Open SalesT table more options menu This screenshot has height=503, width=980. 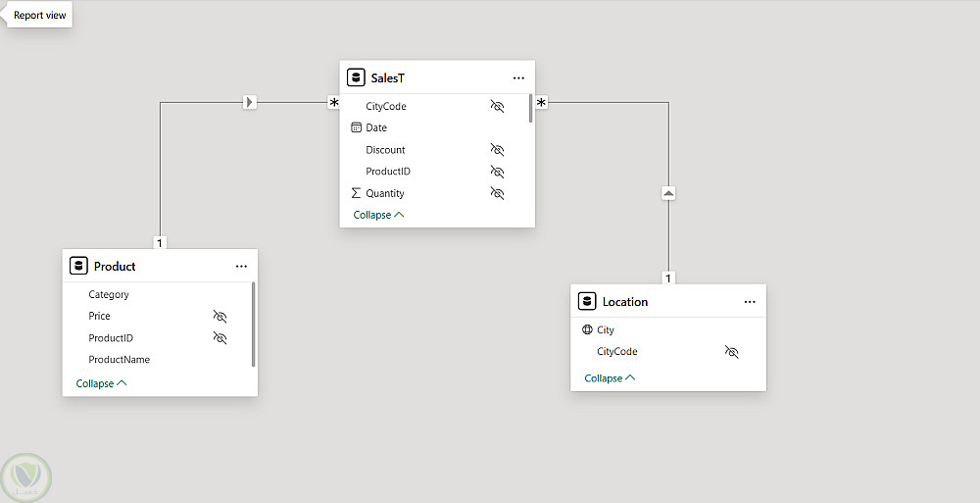[518, 77]
